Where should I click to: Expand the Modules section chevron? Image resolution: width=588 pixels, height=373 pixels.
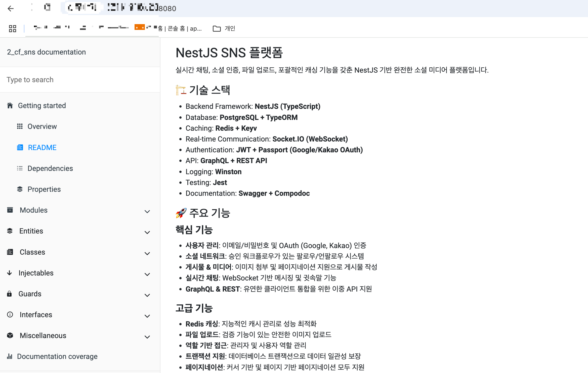point(147,212)
